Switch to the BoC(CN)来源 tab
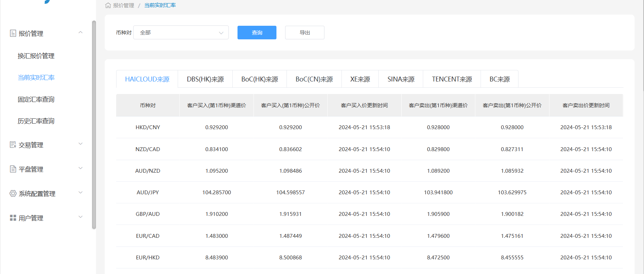 click(x=314, y=79)
